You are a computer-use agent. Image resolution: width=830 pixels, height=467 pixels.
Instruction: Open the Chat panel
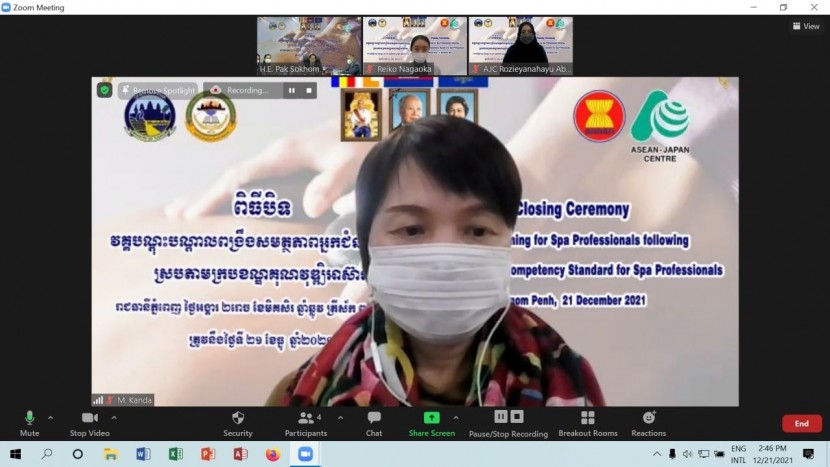pyautogui.click(x=374, y=418)
